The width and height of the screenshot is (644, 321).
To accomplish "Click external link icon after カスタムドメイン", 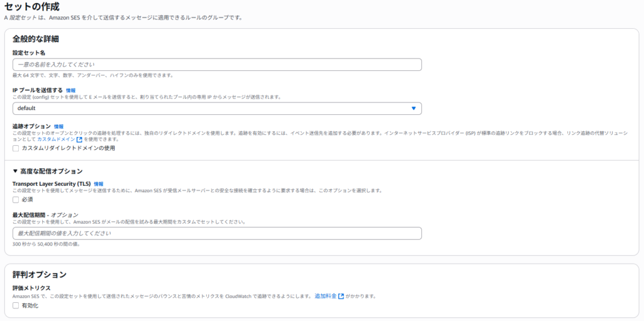I will [79, 139].
